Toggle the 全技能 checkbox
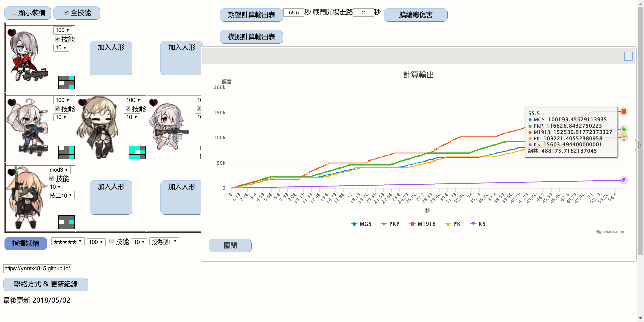The height and width of the screenshot is (322, 644). click(x=66, y=12)
